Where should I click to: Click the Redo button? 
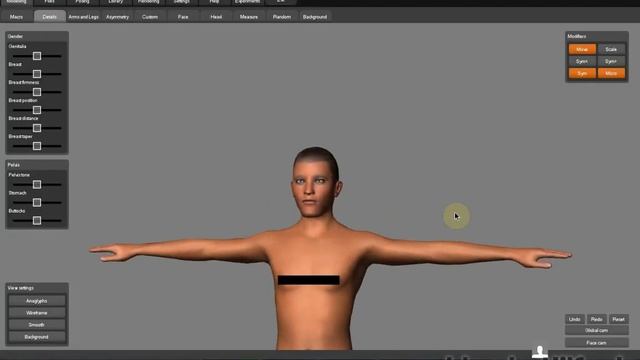pos(596,319)
